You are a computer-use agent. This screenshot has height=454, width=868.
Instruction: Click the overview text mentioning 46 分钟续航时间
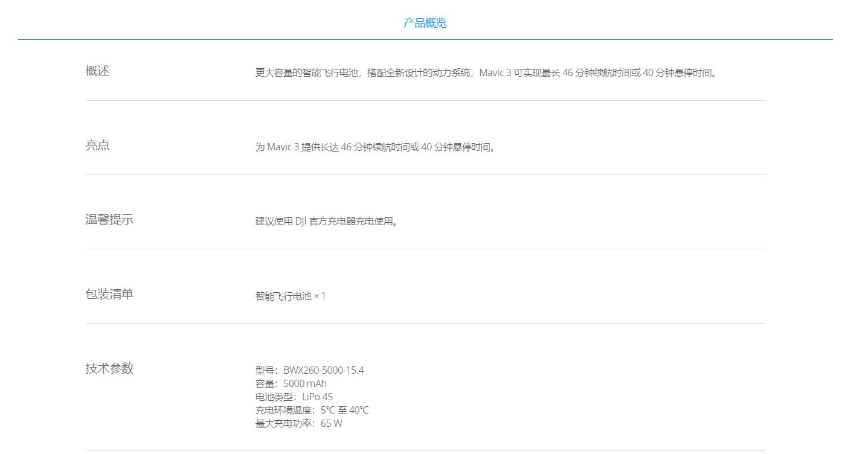(486, 74)
